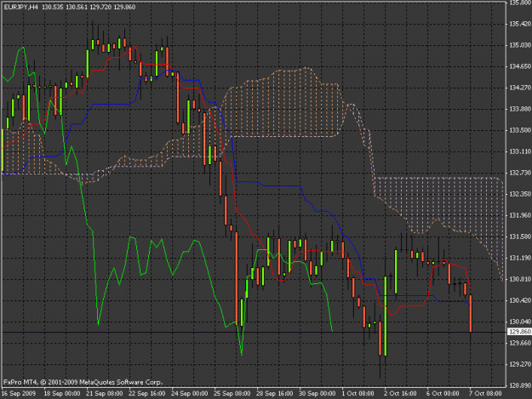Click the 130.810 price axis label
This screenshot has width=532, height=399.
click(520, 279)
